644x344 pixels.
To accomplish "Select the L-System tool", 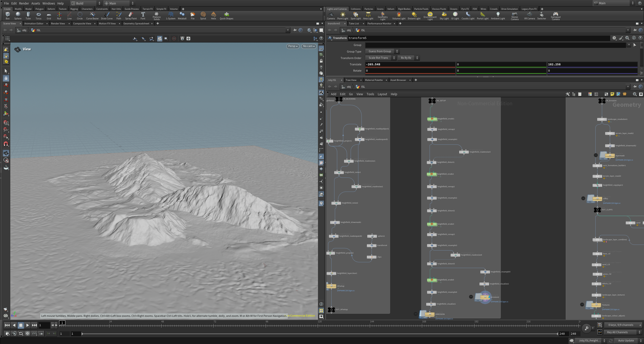I will click(171, 16).
